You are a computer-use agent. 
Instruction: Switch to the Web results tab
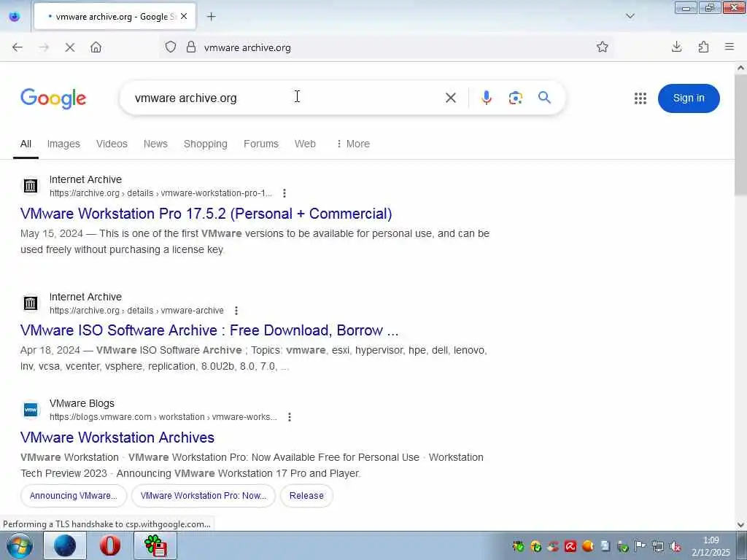coord(305,144)
